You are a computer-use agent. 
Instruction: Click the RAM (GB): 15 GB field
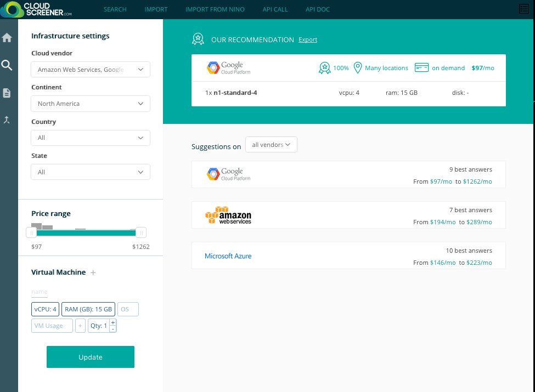[88, 309]
